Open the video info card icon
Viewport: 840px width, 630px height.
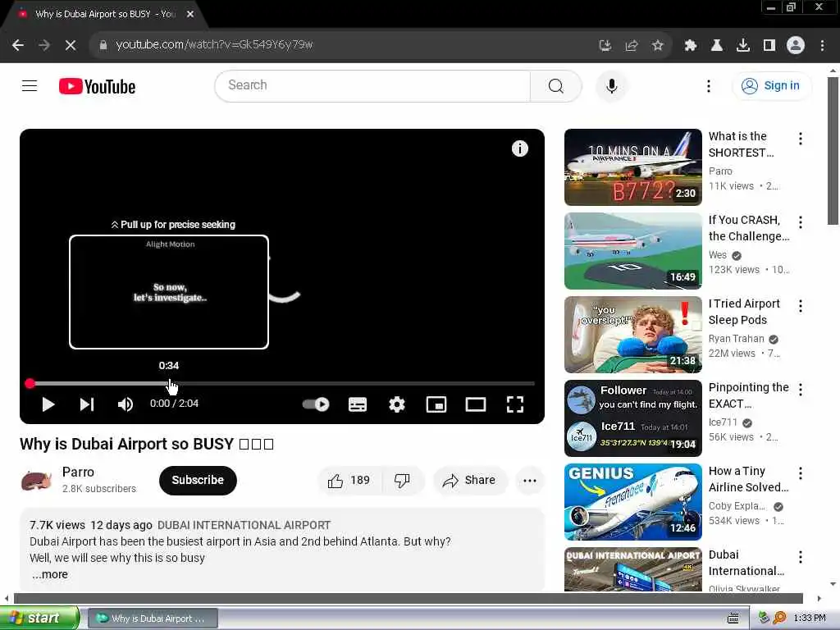pyautogui.click(x=519, y=148)
